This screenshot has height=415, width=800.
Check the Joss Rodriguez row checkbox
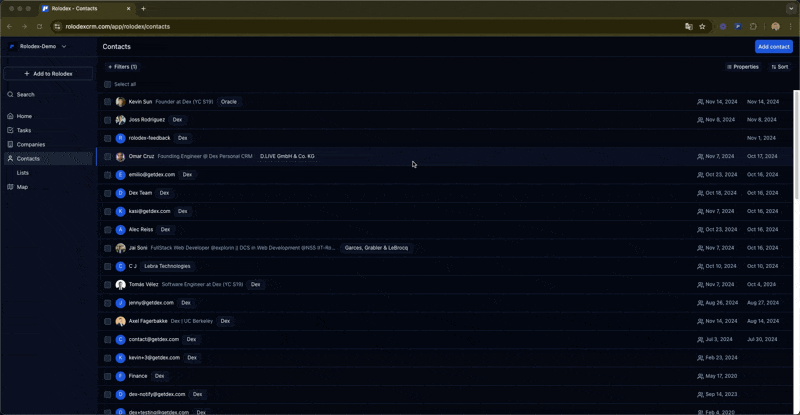107,120
